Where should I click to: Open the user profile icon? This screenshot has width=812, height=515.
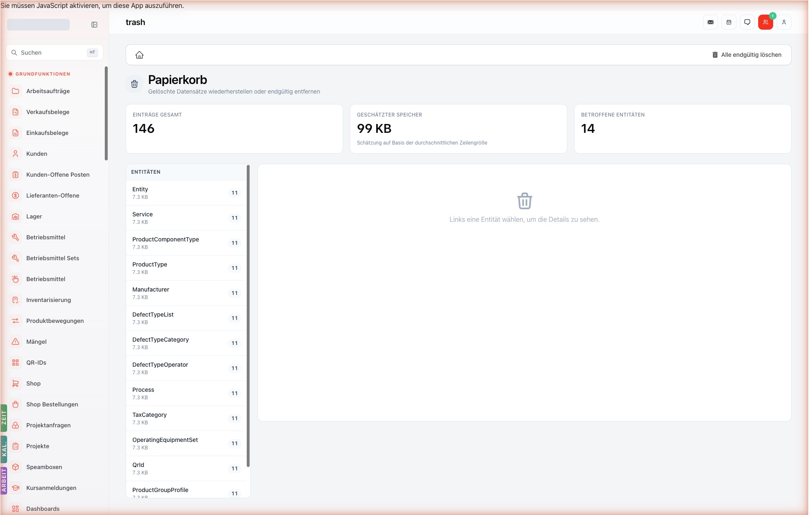pos(784,22)
